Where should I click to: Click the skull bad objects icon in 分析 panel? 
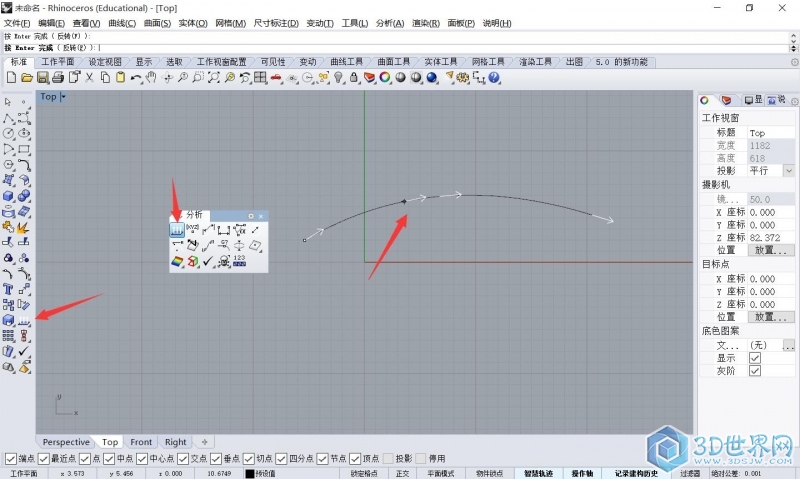pos(223,262)
